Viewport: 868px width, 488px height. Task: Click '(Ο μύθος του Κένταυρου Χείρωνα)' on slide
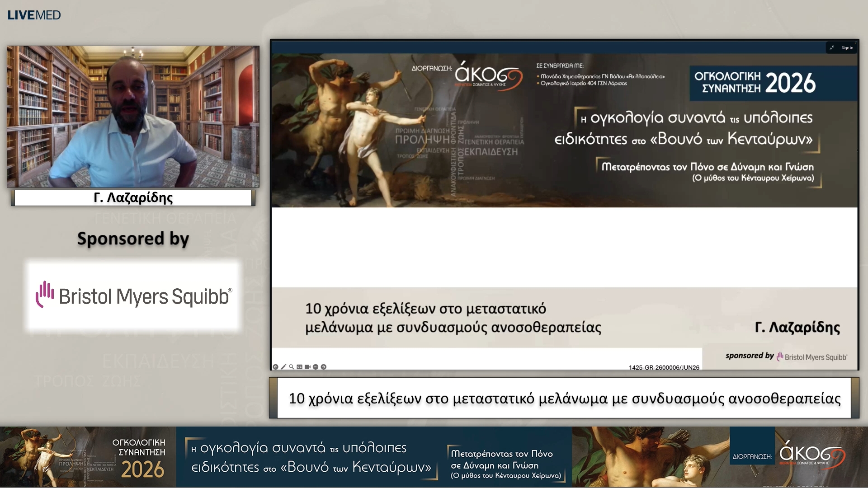coord(753,178)
